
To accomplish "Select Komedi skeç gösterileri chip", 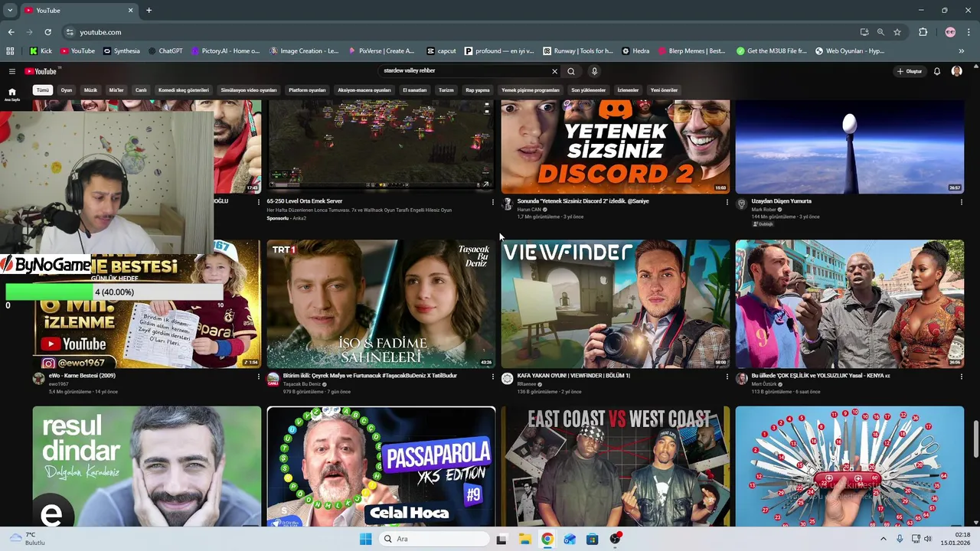I will coord(183,90).
